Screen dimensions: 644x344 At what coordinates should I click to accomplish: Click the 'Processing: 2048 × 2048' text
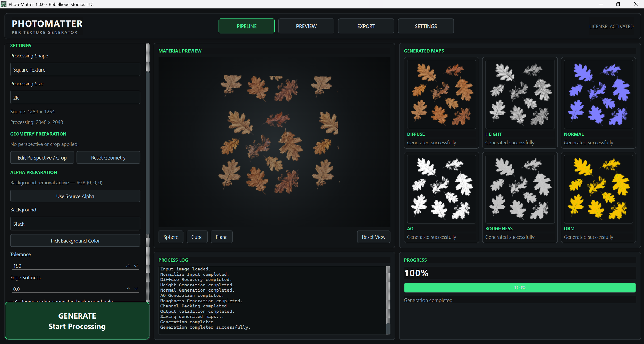point(37,122)
